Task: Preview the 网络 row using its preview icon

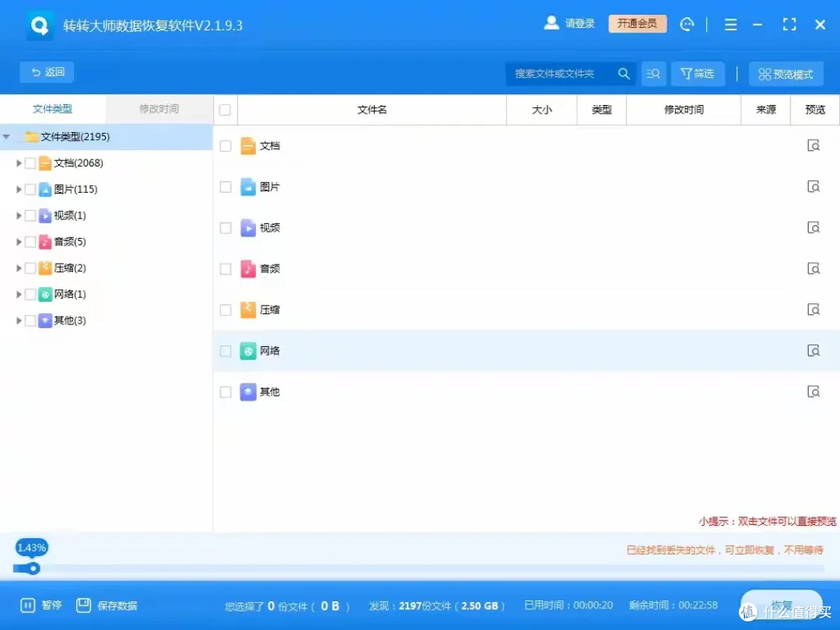Action: (814, 351)
